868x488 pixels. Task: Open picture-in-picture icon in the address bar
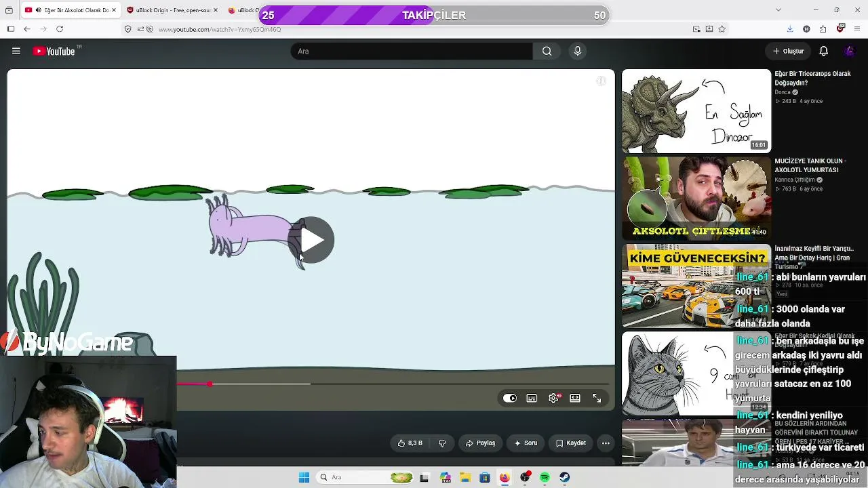click(696, 29)
